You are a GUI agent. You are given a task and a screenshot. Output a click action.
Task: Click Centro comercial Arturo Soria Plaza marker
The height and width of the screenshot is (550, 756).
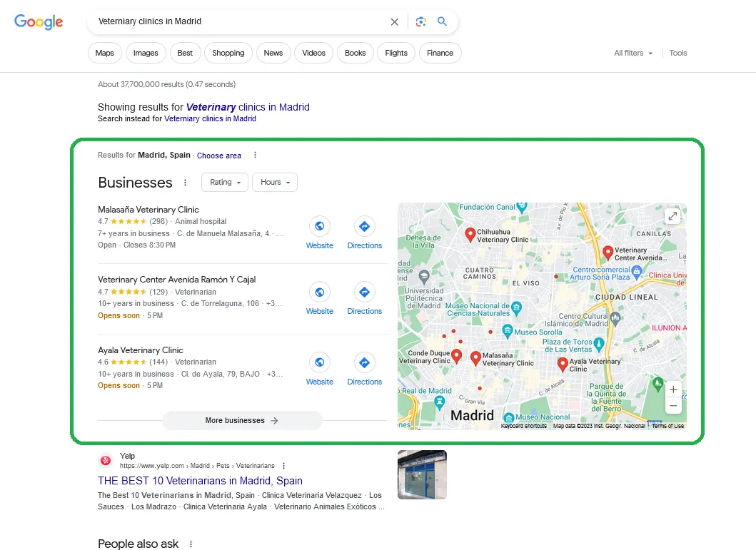(637, 272)
